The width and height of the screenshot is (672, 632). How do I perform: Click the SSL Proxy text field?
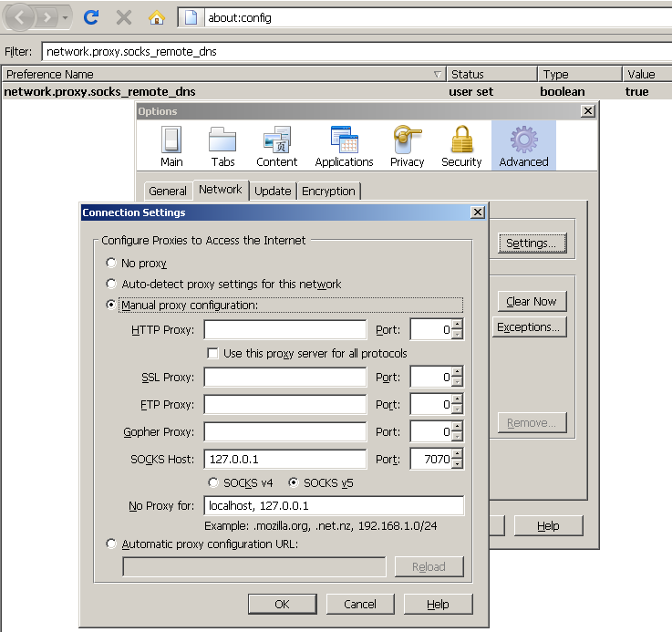[285, 377]
